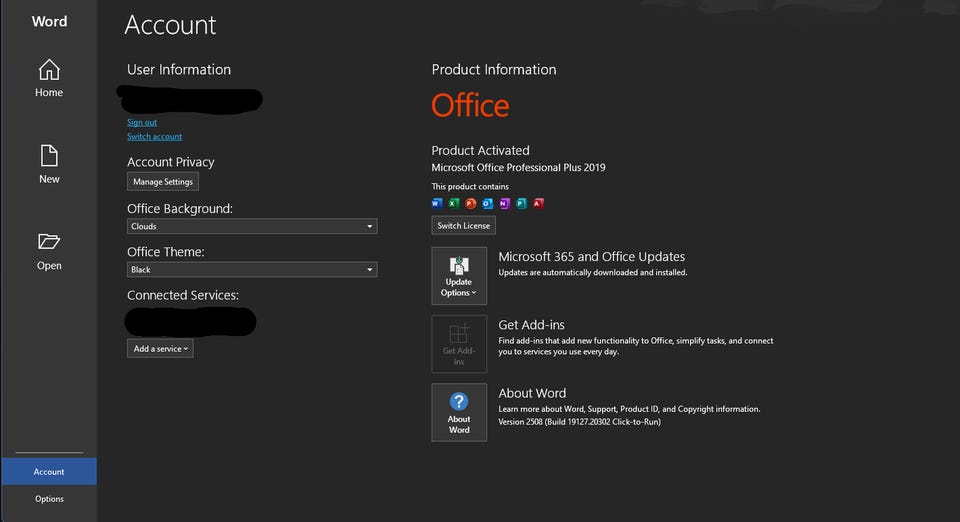Open the Home page in the sidebar
Screen dimensions: 960x522
[x=49, y=78]
